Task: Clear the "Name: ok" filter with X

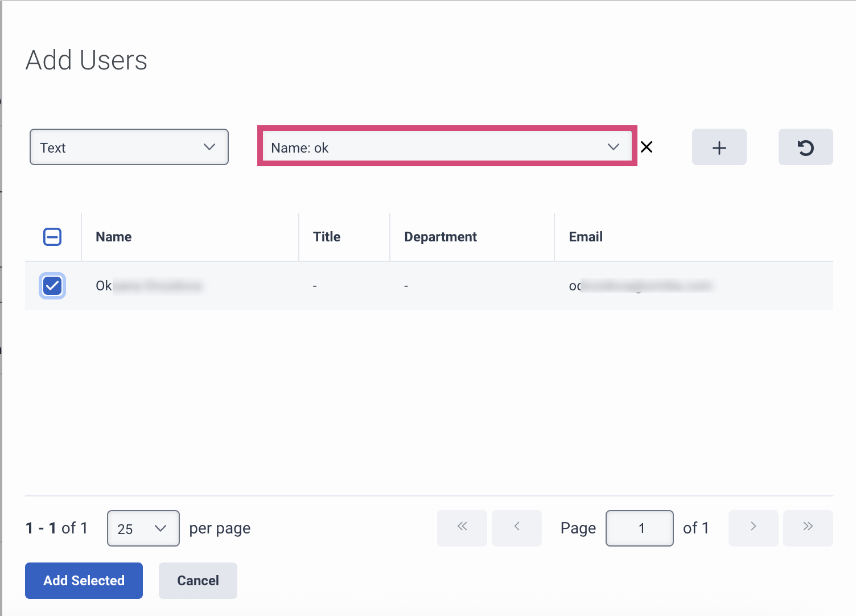Action: point(647,147)
